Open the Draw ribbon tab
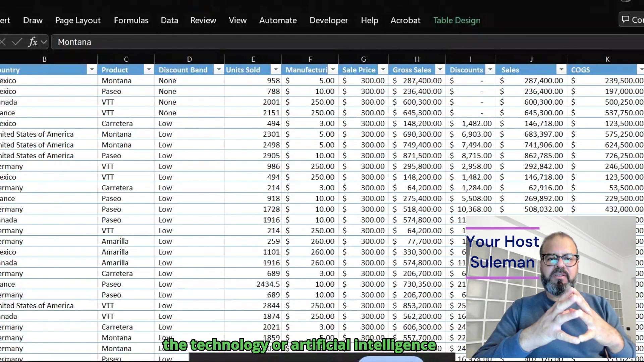Viewport: 644px width, 362px height. coord(33,20)
